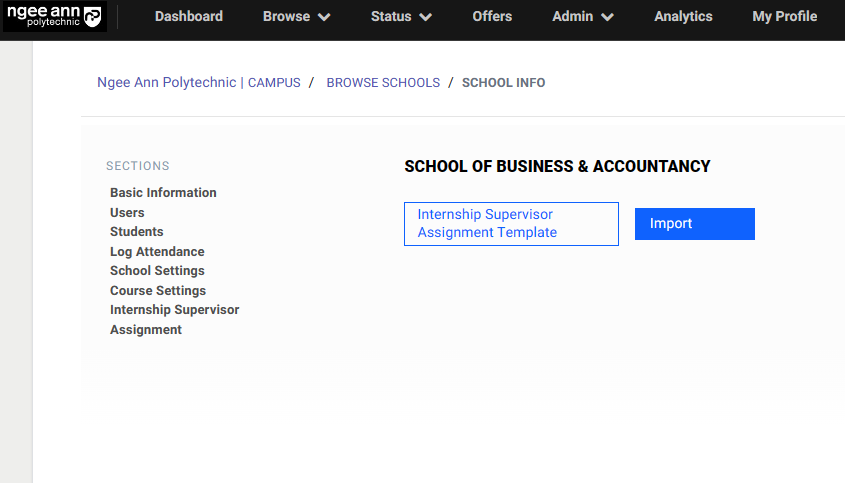Click the Ngee Ann Polytechnic | CAMPUS breadcrumb
This screenshot has height=483, width=845.
198,83
